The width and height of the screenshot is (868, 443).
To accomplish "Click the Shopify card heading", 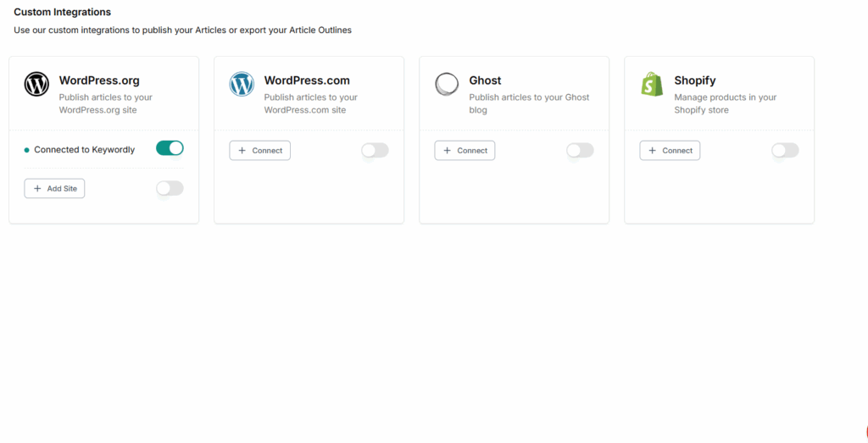I will tap(695, 80).
